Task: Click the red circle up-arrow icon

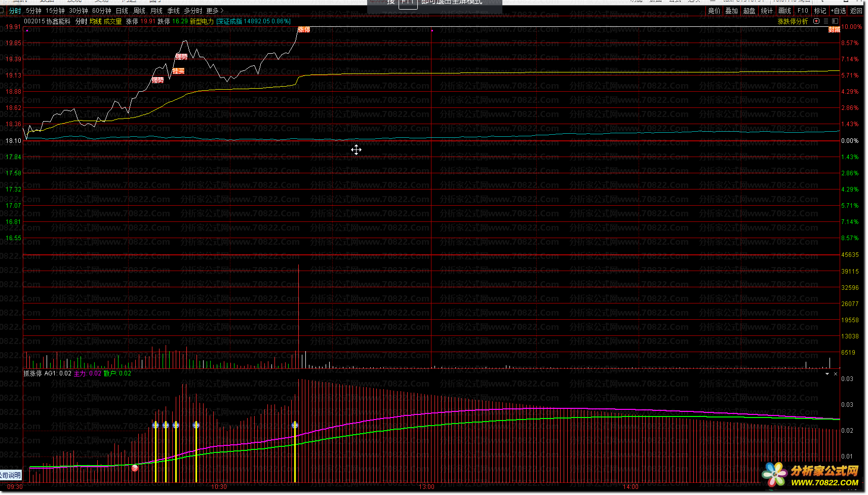Action: 816,21
